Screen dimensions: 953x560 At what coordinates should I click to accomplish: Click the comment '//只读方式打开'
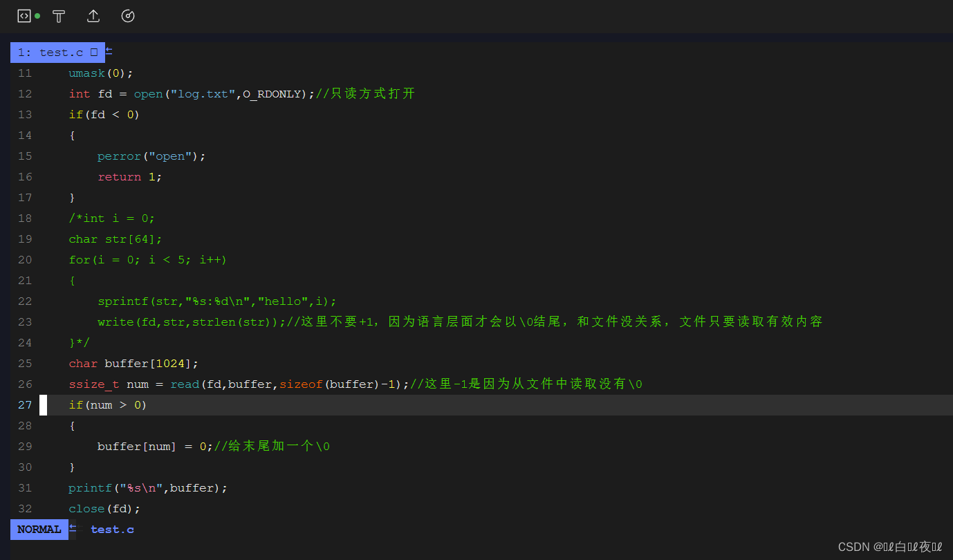coord(365,94)
